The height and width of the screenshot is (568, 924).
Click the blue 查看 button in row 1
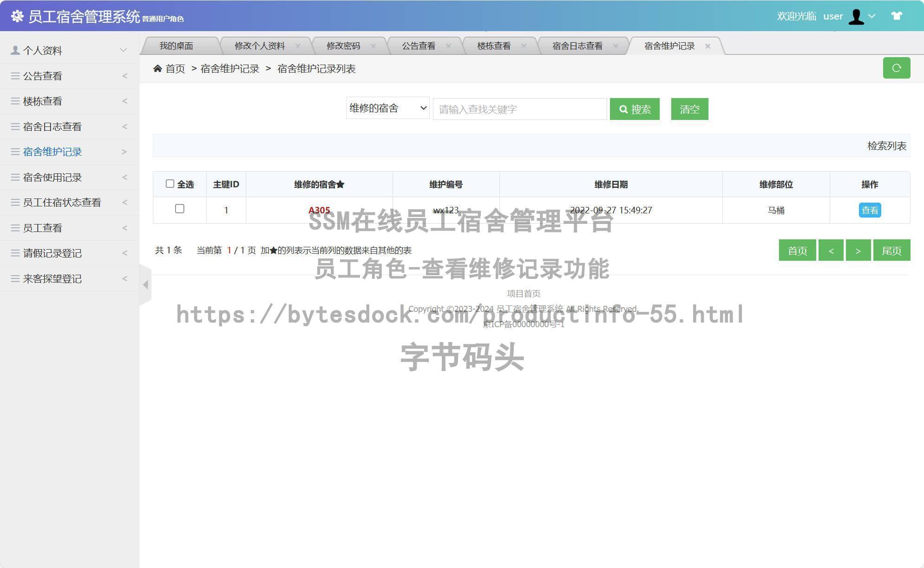click(x=870, y=210)
